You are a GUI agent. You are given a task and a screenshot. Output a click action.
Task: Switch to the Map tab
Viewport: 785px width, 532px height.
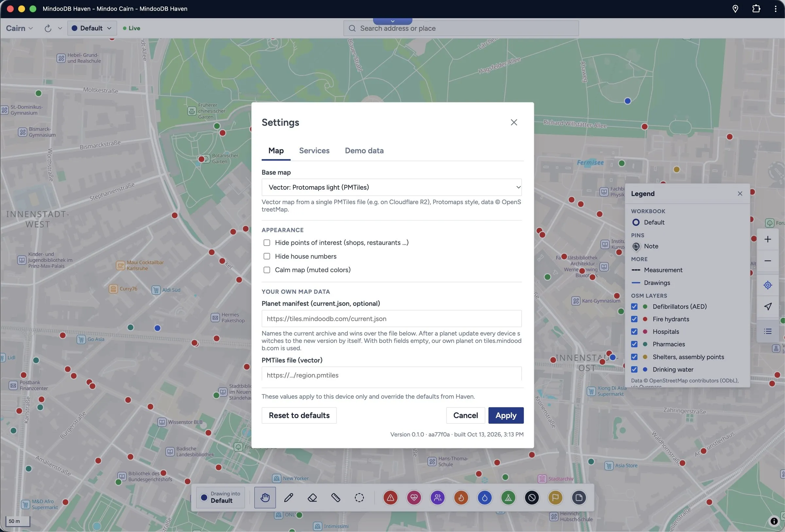[276, 151]
